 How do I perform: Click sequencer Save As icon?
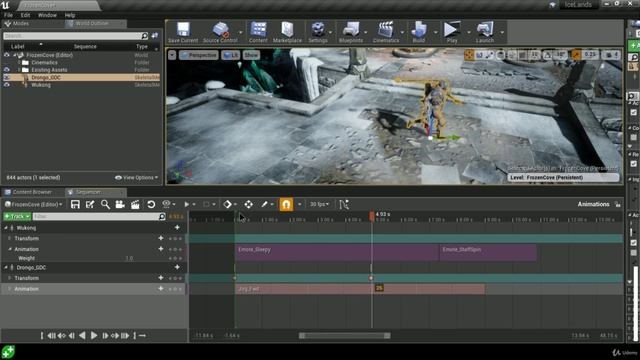pyautogui.click(x=90, y=204)
